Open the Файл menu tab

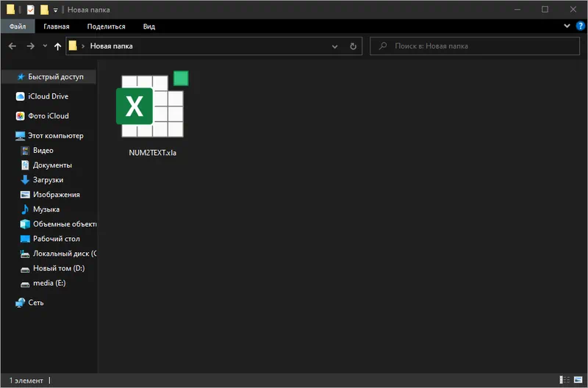tap(18, 26)
